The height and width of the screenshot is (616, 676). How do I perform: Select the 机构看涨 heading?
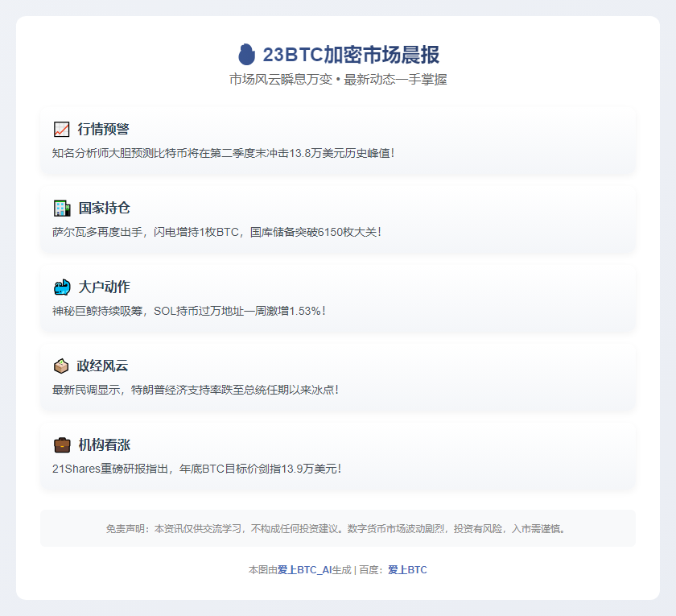coord(104,444)
